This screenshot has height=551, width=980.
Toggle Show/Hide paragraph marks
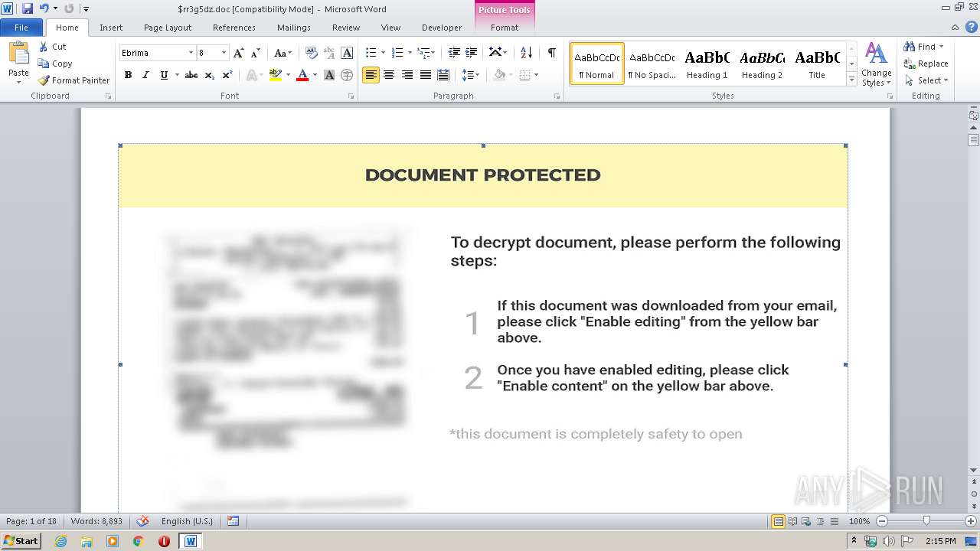click(551, 53)
